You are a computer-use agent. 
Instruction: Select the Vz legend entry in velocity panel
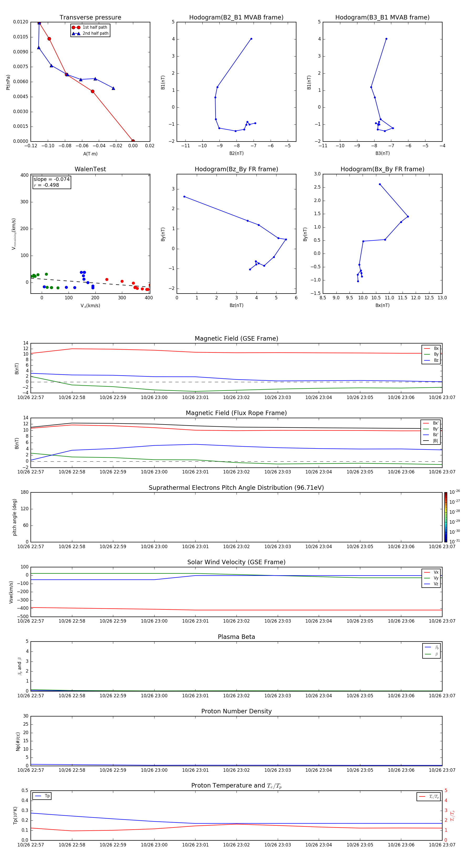pyautogui.click(x=431, y=584)
